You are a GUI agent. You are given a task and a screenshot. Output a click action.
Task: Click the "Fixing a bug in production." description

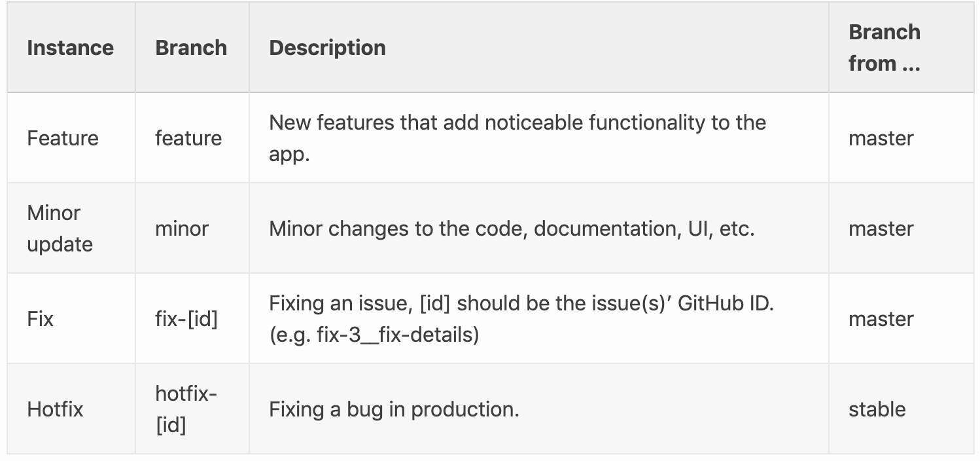coord(394,409)
